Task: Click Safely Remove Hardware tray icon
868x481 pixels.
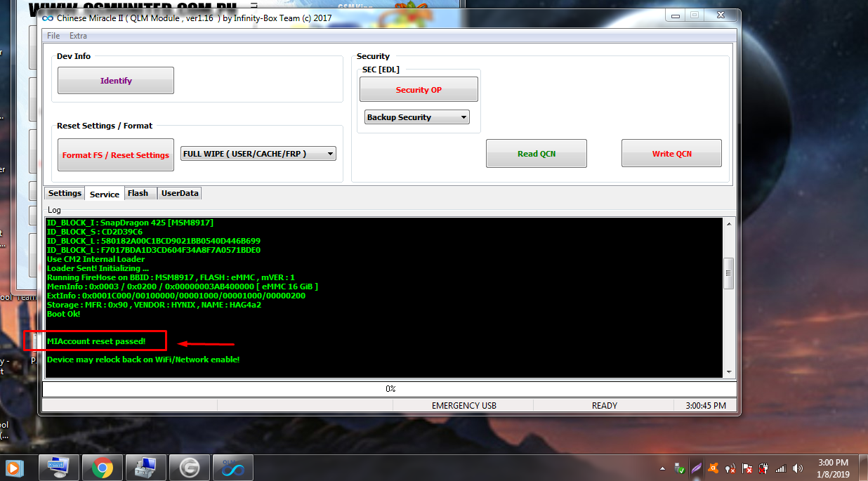Action: (680, 468)
